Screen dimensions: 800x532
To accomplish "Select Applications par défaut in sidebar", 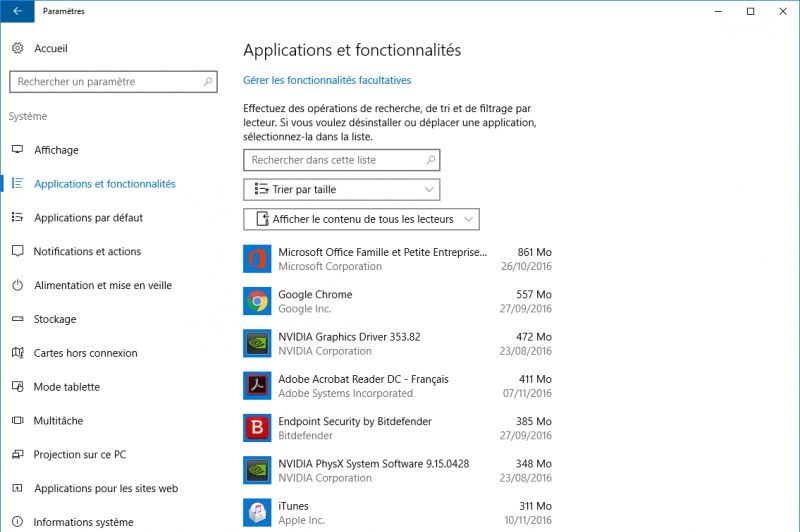I will click(88, 218).
